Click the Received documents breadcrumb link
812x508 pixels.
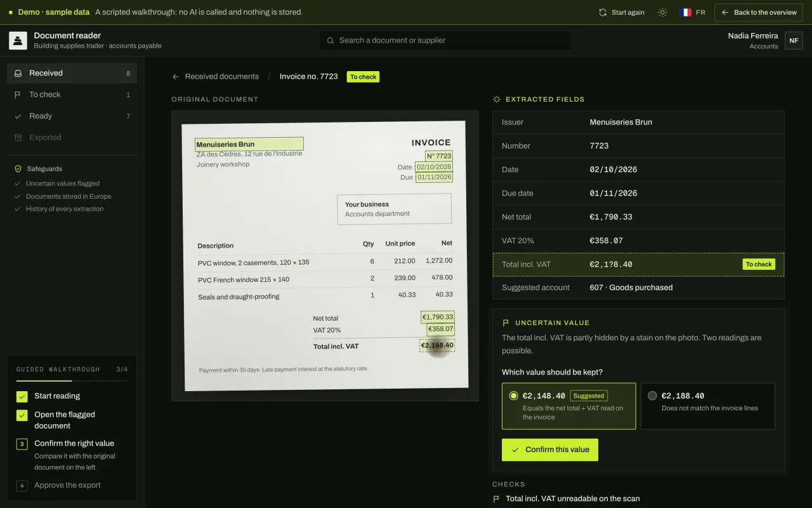221,77
